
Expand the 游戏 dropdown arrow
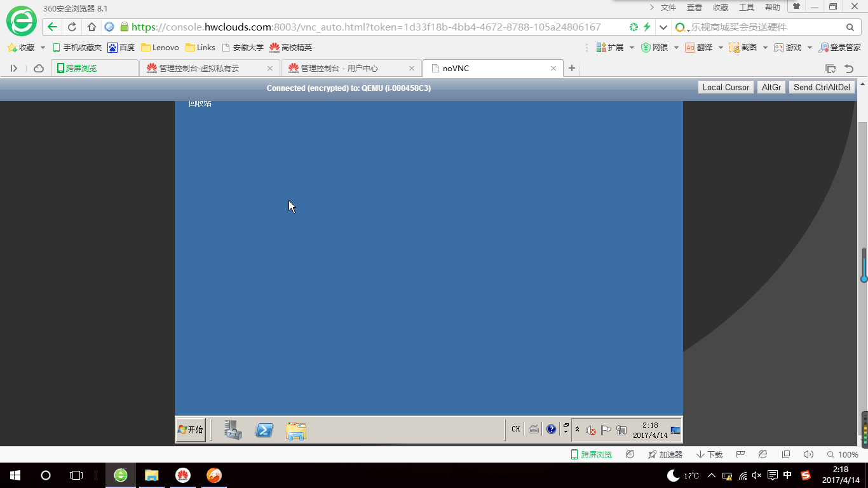pos(810,48)
